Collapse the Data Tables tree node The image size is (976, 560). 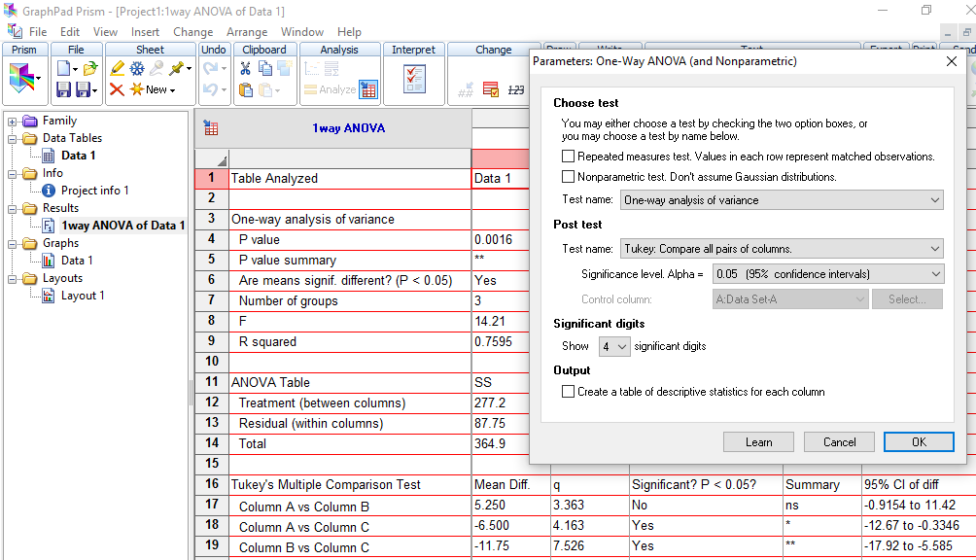(x=12, y=139)
